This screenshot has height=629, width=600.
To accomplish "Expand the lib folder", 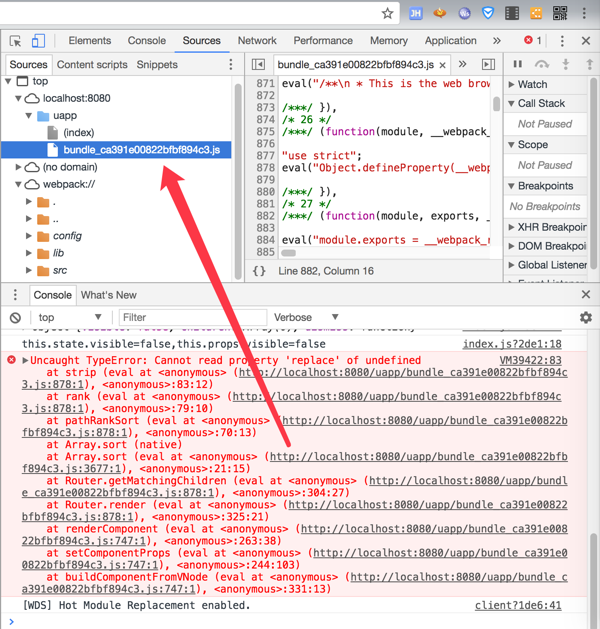I will (x=28, y=253).
